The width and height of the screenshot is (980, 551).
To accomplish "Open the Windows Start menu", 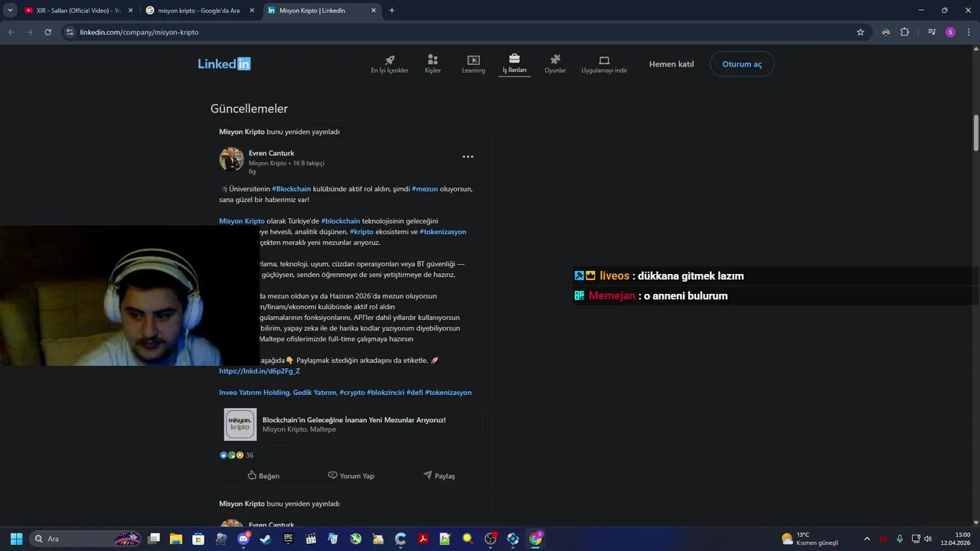I will pyautogui.click(x=16, y=539).
